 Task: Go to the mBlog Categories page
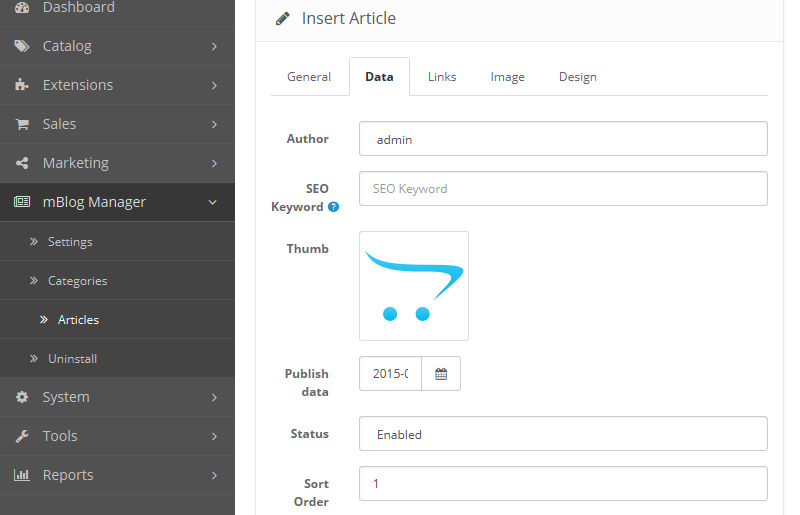click(77, 281)
